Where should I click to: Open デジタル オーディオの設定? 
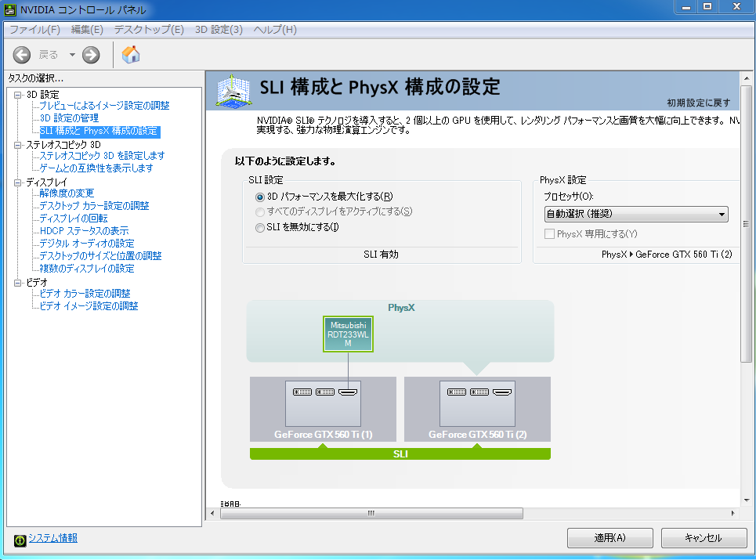click(87, 244)
